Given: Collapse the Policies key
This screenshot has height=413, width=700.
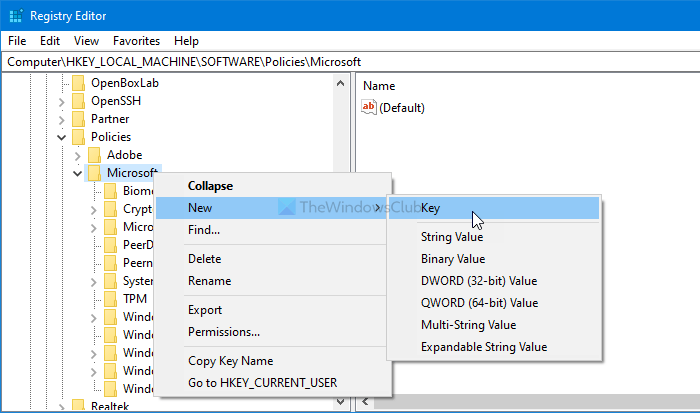Looking at the screenshot, I should (62, 138).
